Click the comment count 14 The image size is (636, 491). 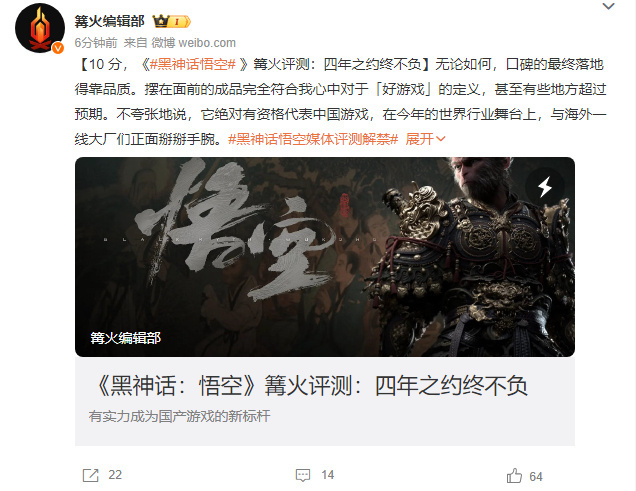coord(328,475)
